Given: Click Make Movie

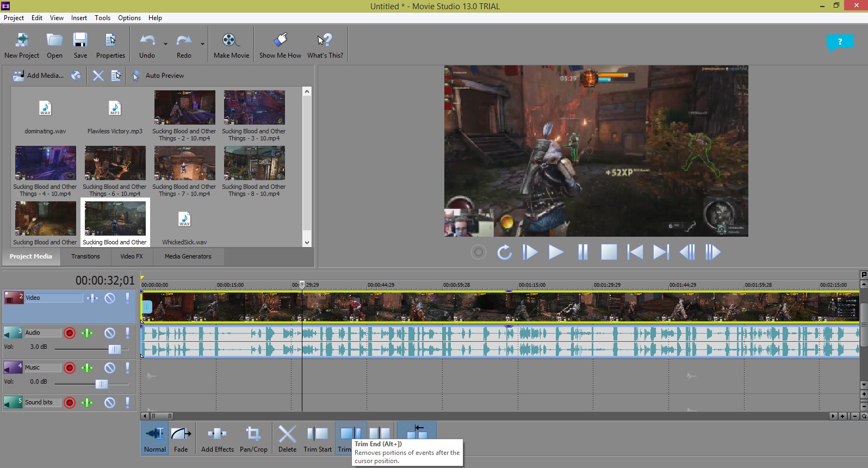Looking at the screenshot, I should click(231, 45).
